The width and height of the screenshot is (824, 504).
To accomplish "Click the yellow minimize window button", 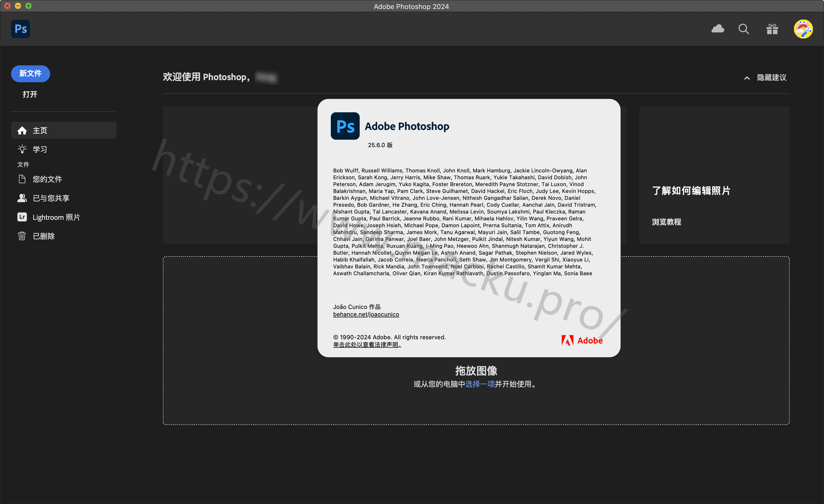I will coord(18,6).
